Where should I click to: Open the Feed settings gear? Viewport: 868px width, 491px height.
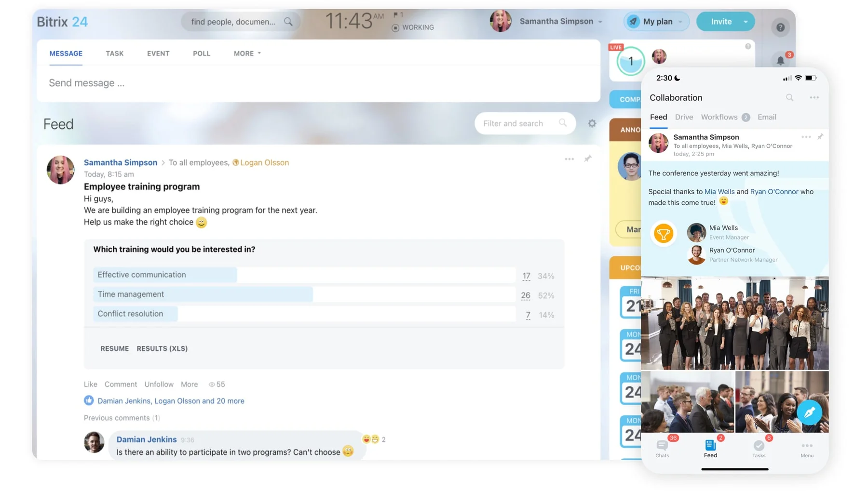tap(592, 123)
